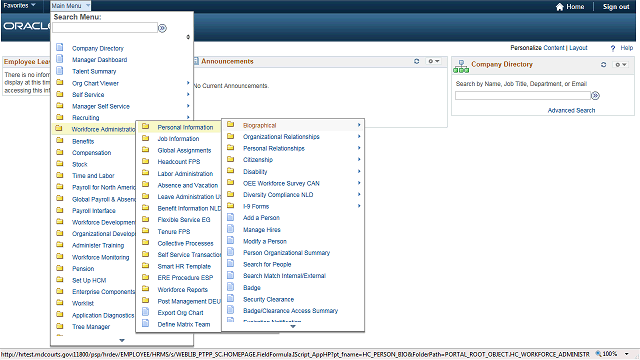The image size is (640, 360).
Task: Show more items in Personal Information submenu
Action: pyautogui.click(x=293, y=326)
